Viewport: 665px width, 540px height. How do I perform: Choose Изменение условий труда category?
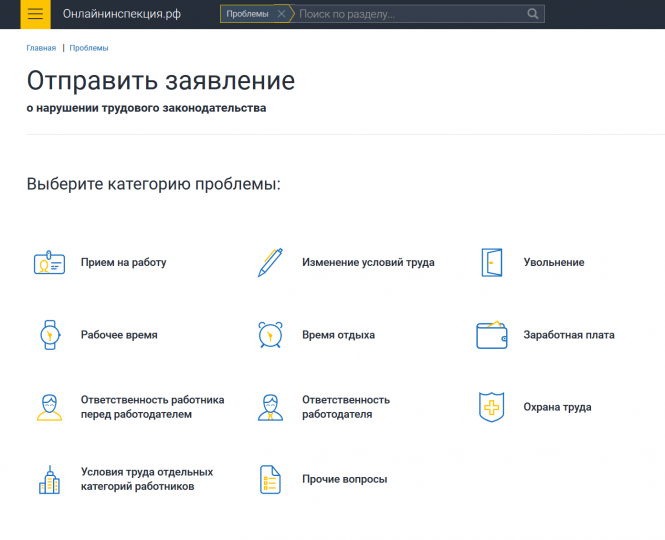[x=368, y=263]
